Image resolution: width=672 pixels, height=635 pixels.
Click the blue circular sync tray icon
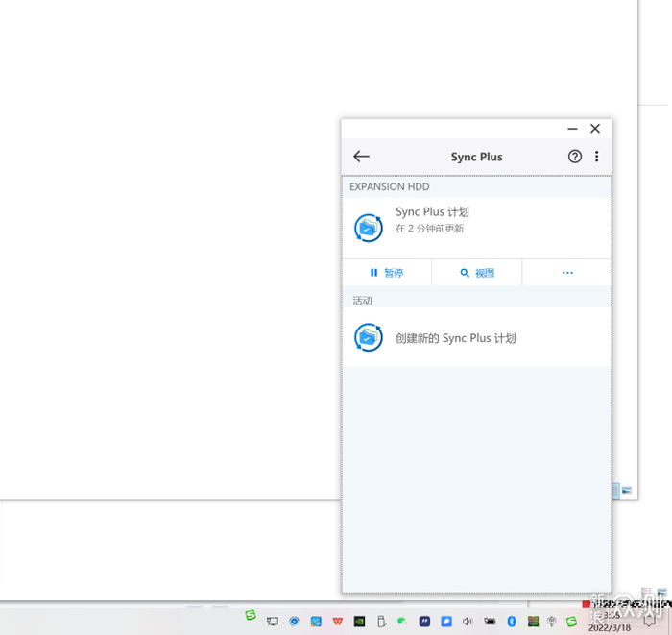(294, 621)
